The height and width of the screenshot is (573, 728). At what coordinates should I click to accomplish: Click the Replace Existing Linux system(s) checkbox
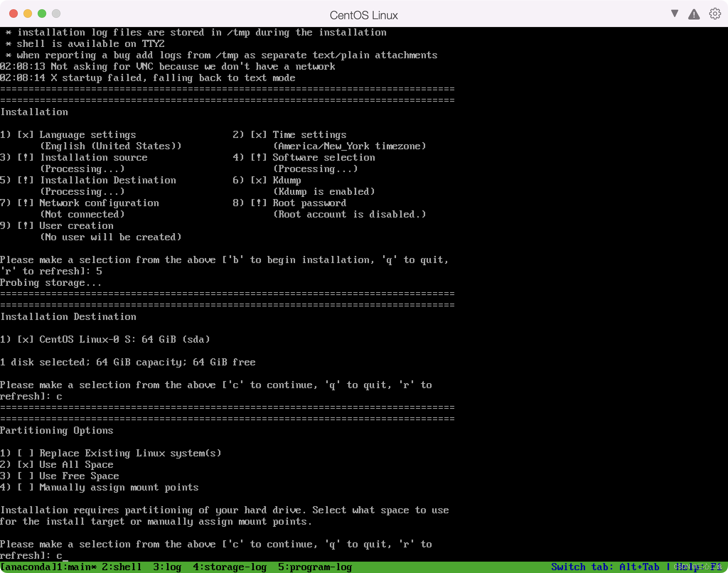pos(26,453)
